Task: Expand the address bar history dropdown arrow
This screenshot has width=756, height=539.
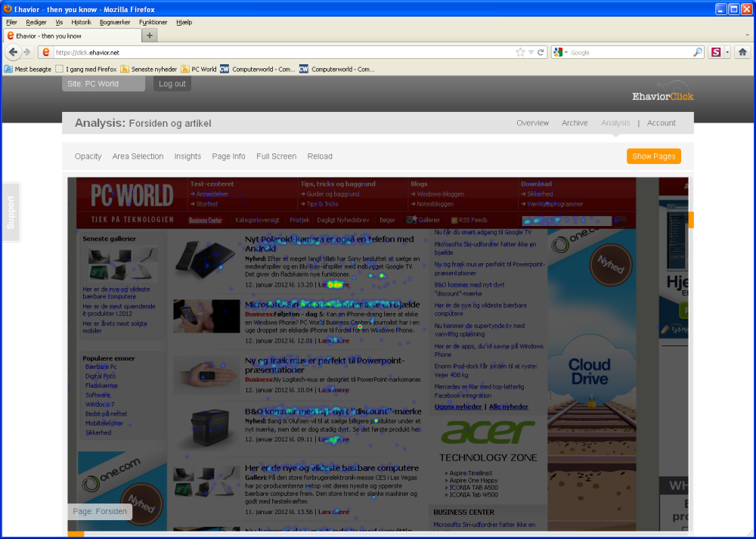Action: pyautogui.click(x=531, y=53)
